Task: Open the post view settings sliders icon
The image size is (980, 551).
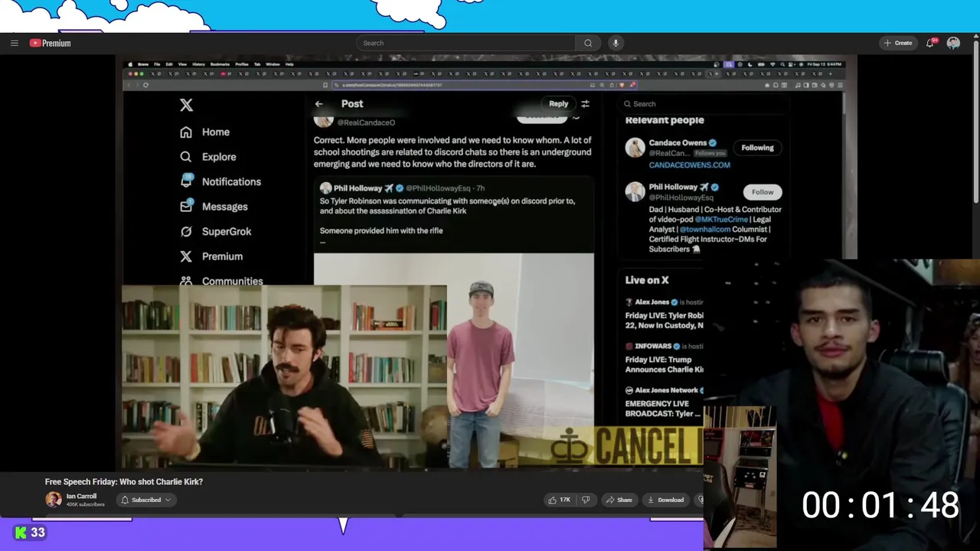Action: click(585, 104)
